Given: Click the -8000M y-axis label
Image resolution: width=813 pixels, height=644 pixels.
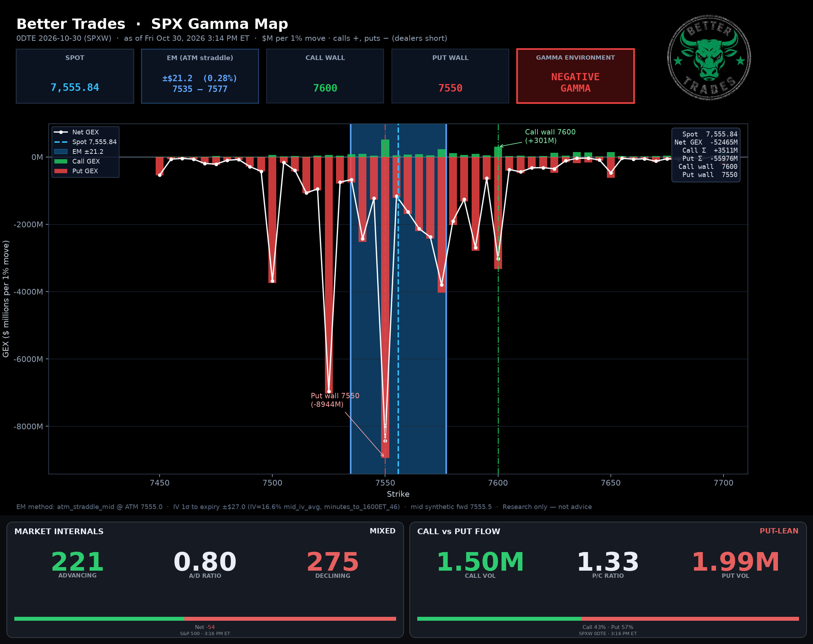Looking at the screenshot, I should click(28, 426).
